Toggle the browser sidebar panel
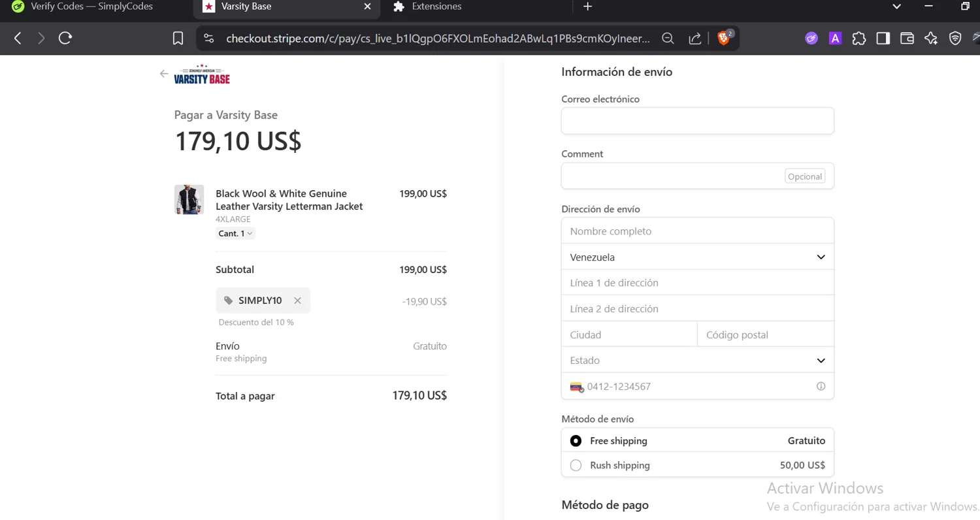 pos(883,39)
